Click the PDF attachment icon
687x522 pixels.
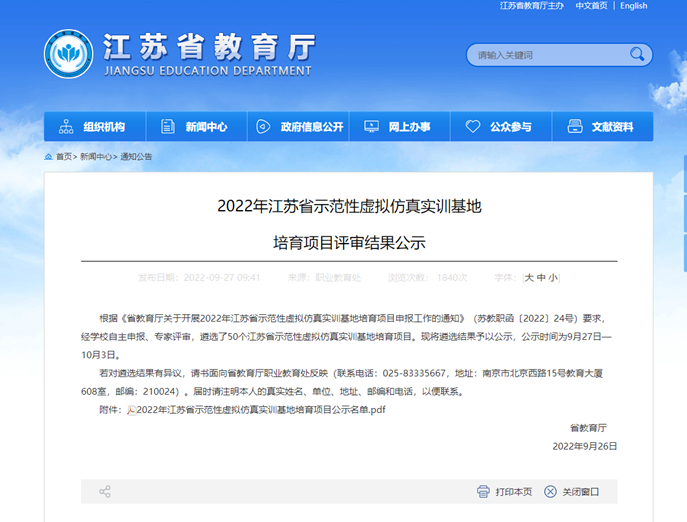(x=130, y=410)
